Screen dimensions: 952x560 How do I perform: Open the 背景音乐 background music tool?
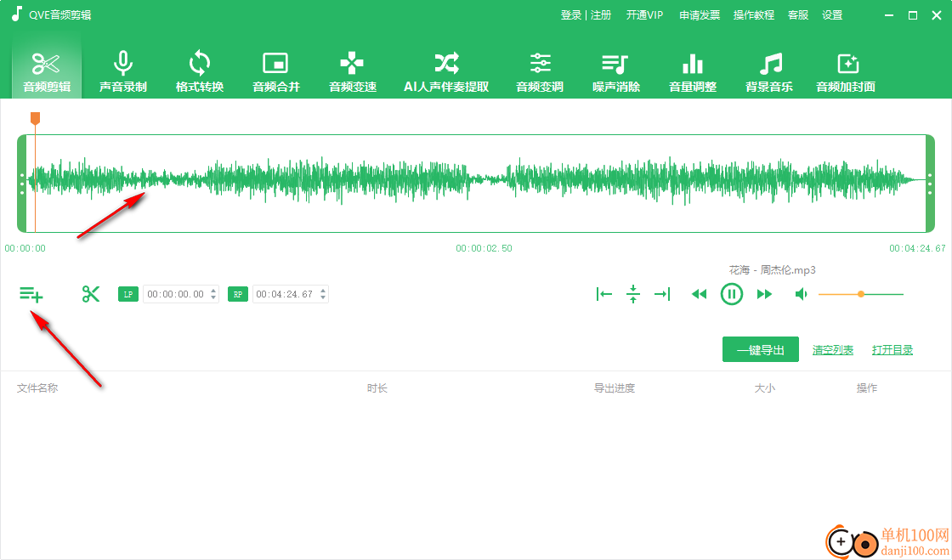coord(769,71)
